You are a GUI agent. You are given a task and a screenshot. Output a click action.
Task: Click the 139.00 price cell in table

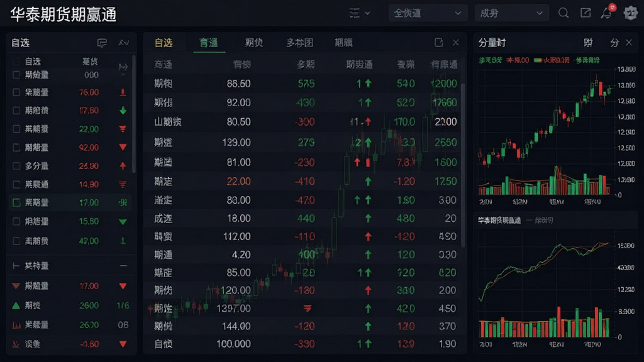[x=236, y=143]
